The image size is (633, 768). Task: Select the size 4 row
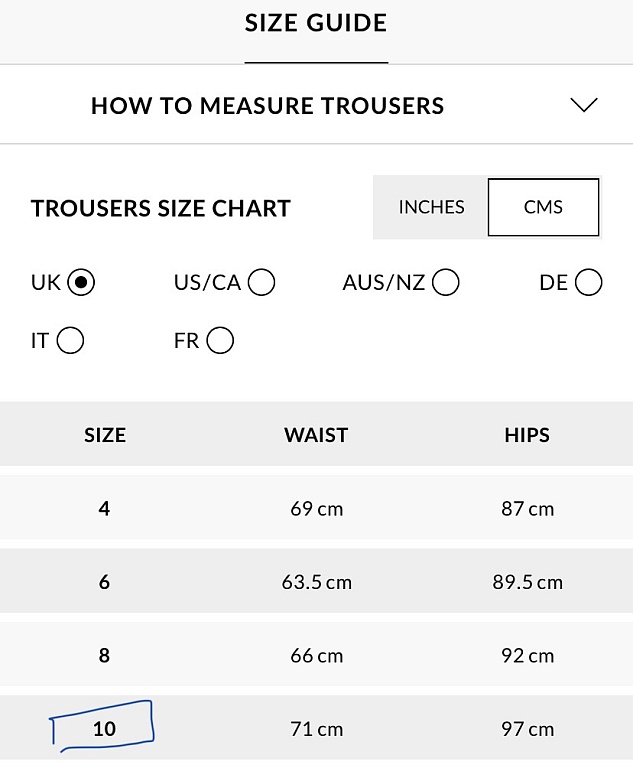tap(316, 507)
